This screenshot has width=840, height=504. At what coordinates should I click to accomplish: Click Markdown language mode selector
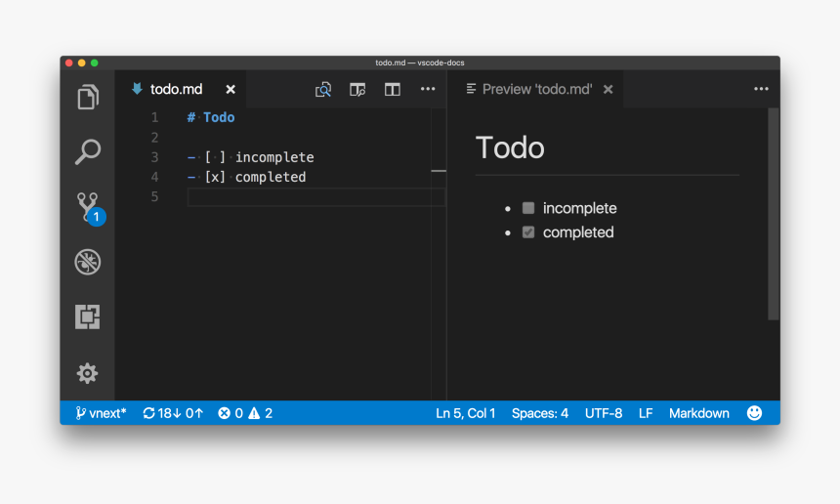(699, 413)
